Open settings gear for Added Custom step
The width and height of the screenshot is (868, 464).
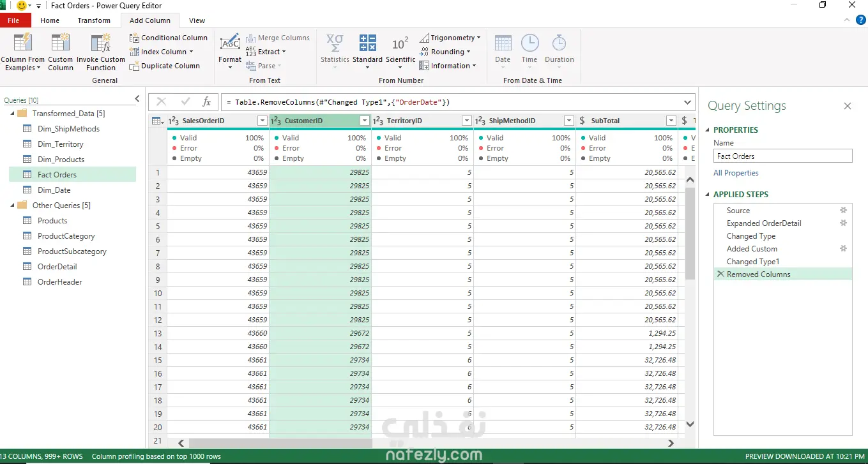click(x=843, y=248)
